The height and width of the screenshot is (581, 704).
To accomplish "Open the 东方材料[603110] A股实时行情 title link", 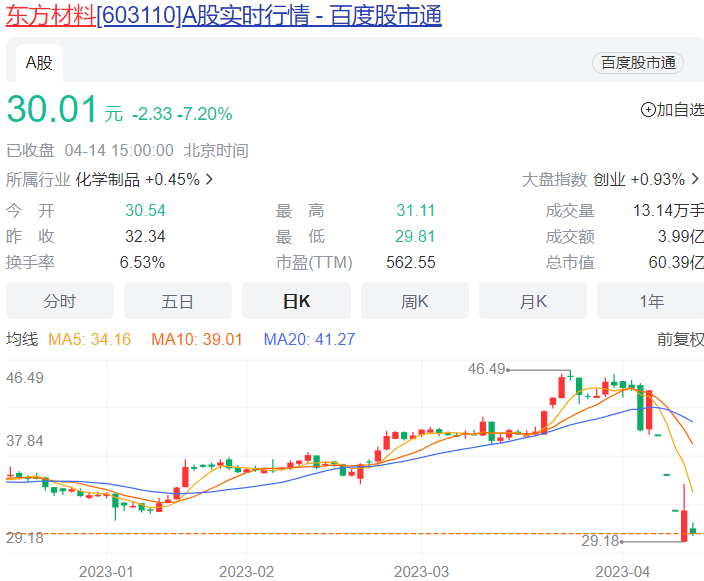I will tap(224, 15).
